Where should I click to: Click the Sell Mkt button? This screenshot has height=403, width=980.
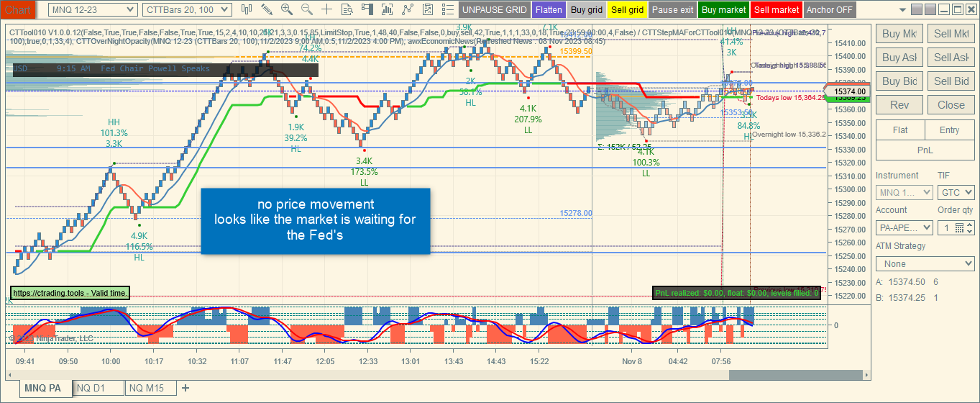(951, 34)
